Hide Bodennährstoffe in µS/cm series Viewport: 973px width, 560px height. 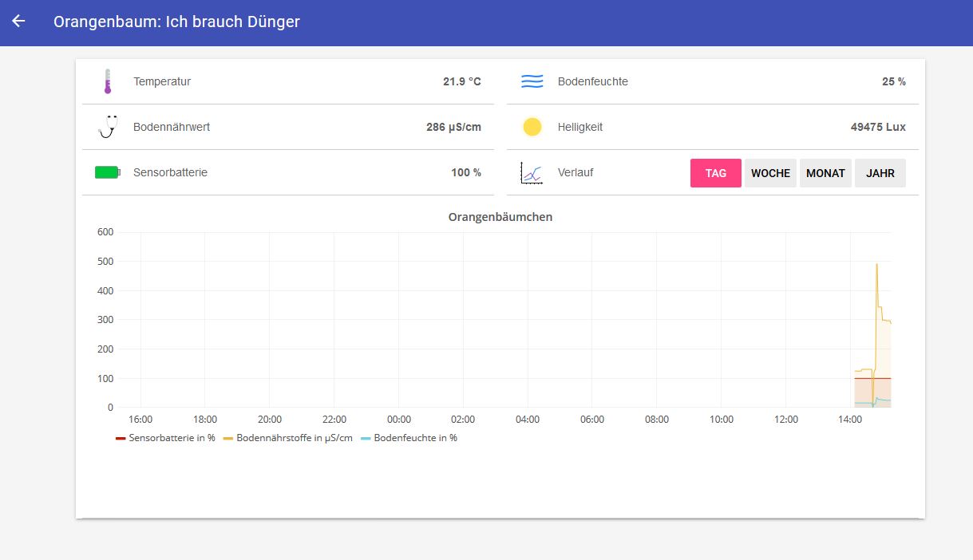(x=294, y=438)
